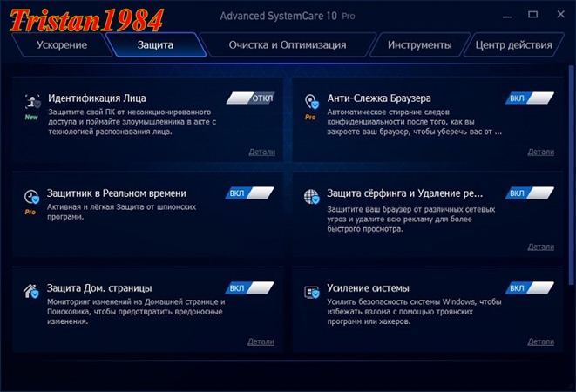Open Детали link for Усиление системы

click(x=540, y=341)
